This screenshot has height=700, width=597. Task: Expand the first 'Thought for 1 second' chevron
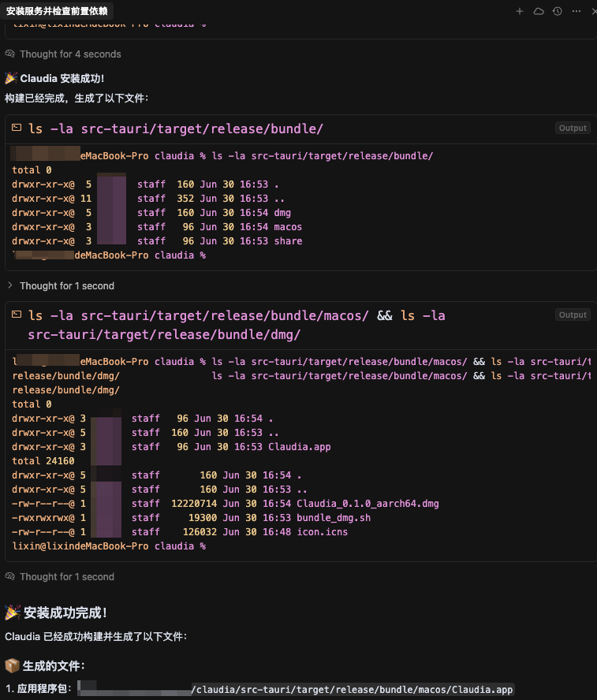click(9, 285)
